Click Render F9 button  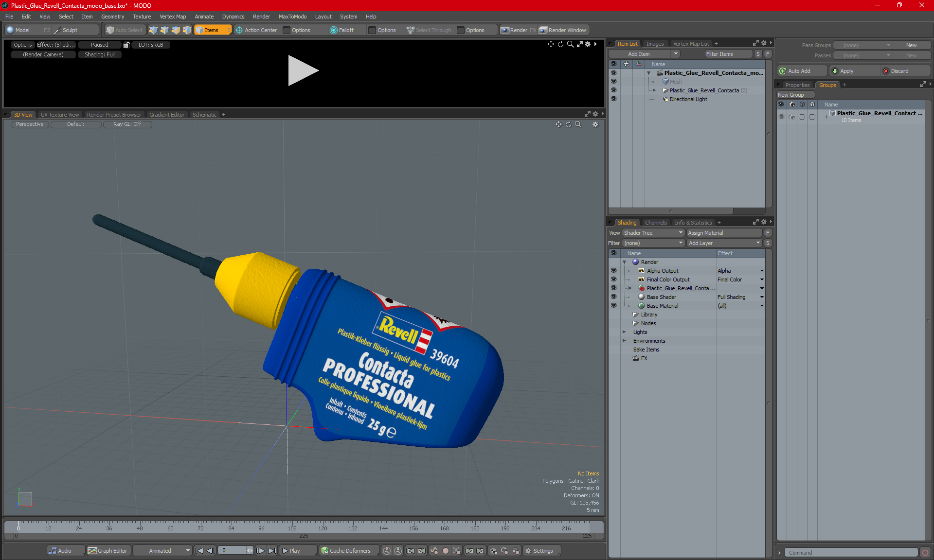tap(518, 30)
